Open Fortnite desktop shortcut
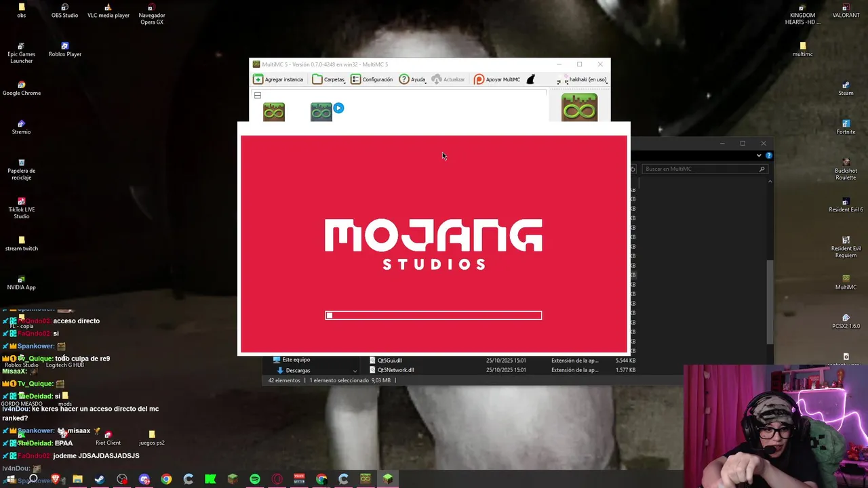The image size is (868, 488). (846, 127)
